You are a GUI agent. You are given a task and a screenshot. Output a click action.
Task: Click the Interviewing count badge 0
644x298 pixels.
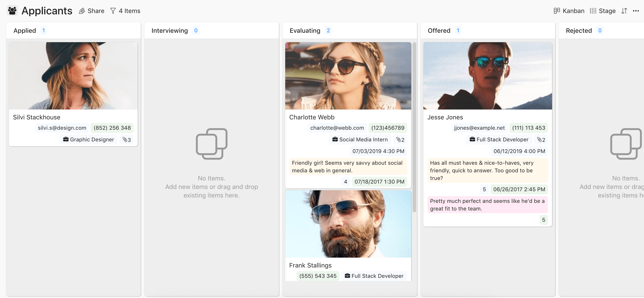pyautogui.click(x=196, y=30)
